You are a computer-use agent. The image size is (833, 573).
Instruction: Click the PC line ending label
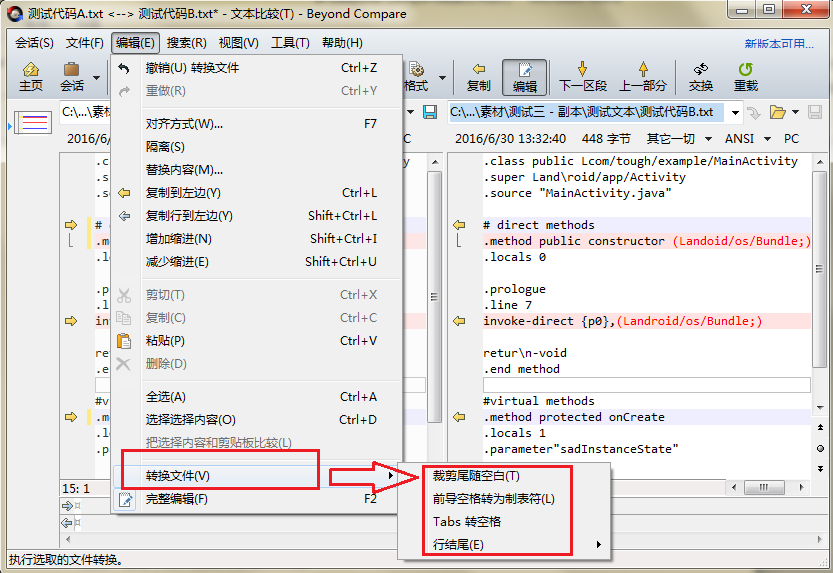point(791,139)
